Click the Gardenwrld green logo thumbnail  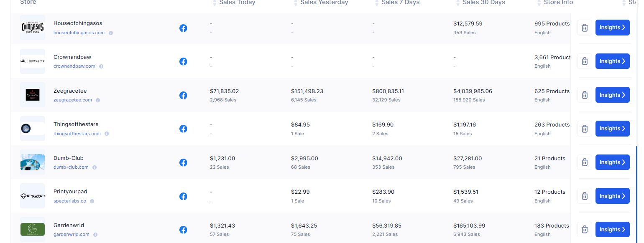coord(33,230)
